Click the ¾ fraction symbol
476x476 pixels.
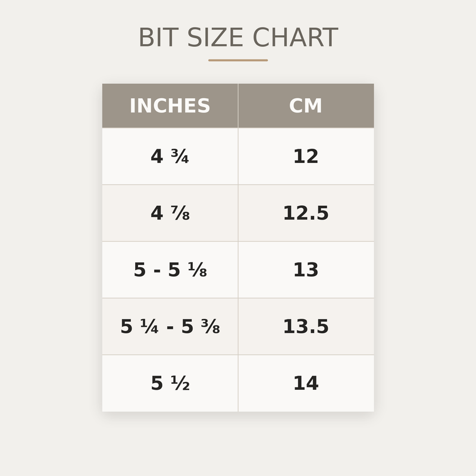(x=180, y=156)
